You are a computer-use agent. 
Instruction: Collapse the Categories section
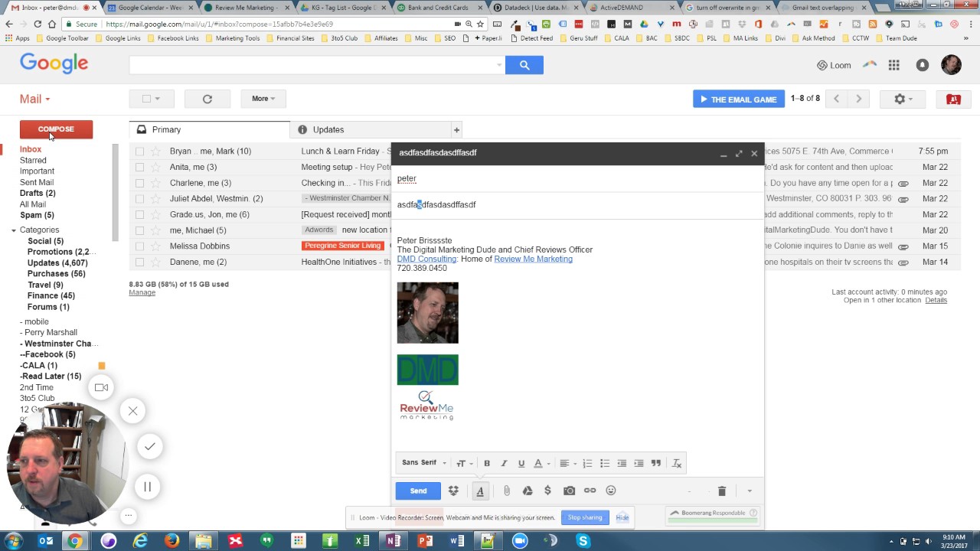tap(14, 230)
